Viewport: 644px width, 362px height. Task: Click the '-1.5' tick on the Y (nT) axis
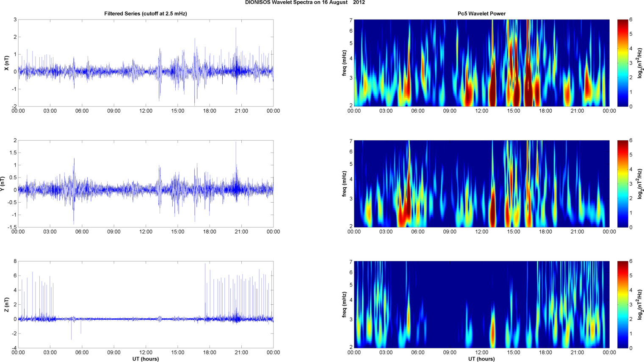11,228
